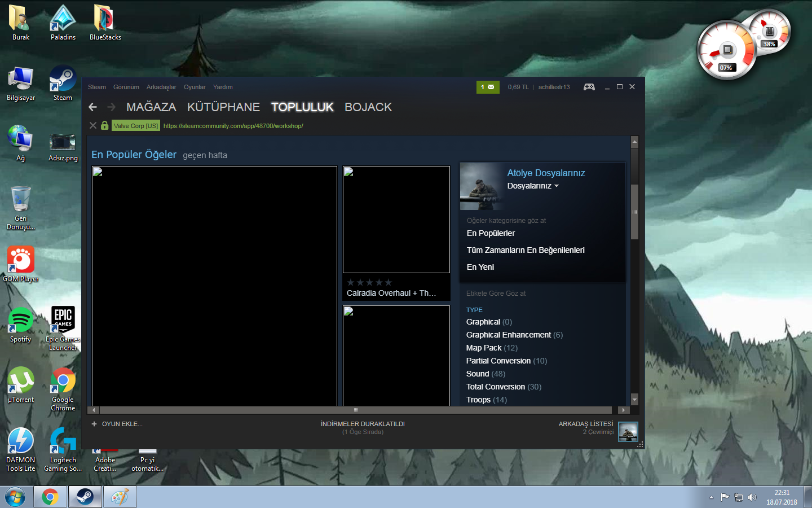This screenshot has height=508, width=812.
Task: Open the Arkadaşlar menu
Action: coord(161,87)
